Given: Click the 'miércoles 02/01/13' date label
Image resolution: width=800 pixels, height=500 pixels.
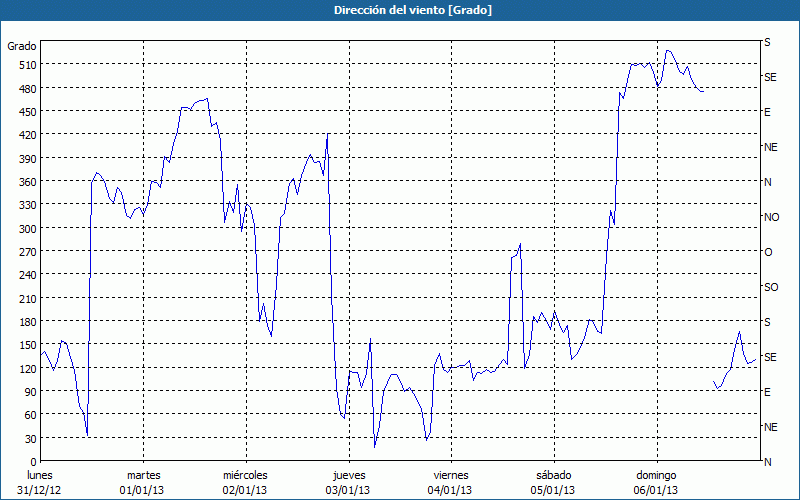Looking at the screenshot, I should (x=245, y=482).
